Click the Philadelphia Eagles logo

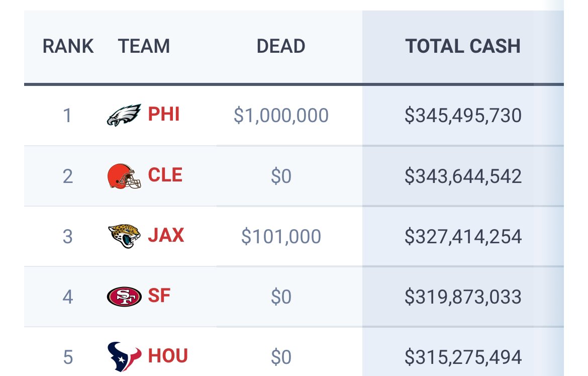[124, 115]
